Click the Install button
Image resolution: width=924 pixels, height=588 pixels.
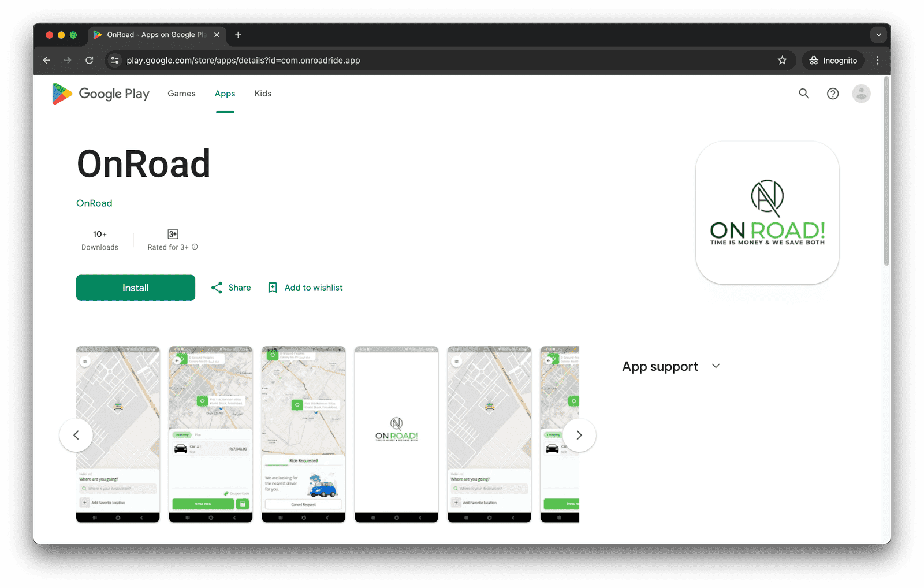(x=135, y=287)
